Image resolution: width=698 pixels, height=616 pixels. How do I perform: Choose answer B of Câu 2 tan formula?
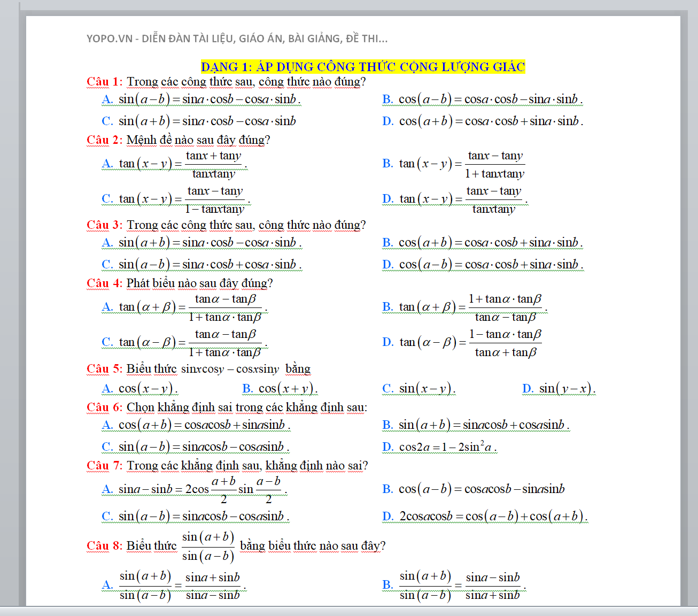453,164
